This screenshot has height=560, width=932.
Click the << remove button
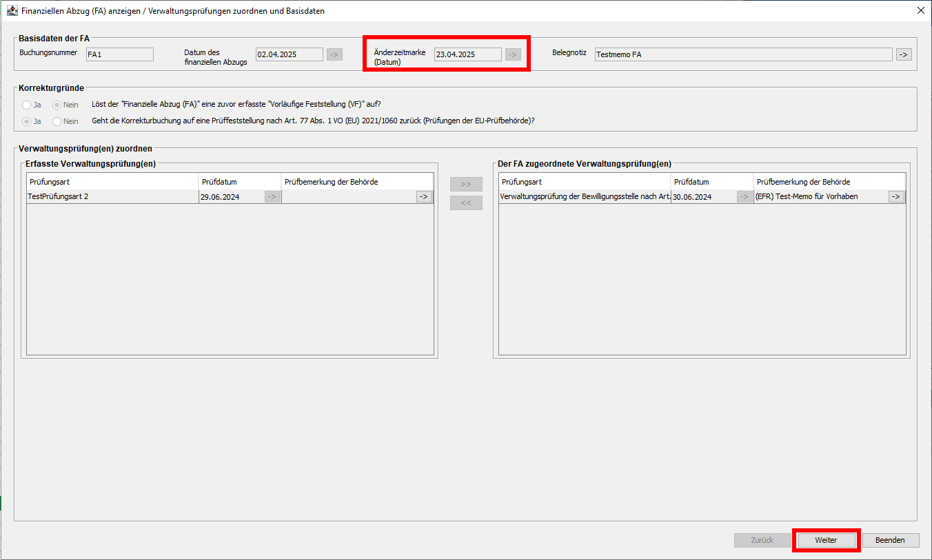click(466, 203)
